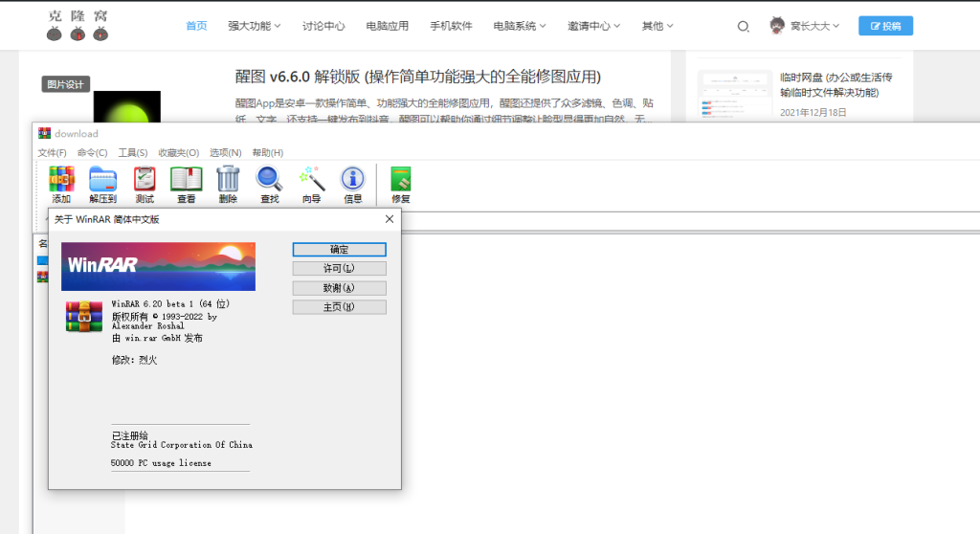
Task: Open the 收藏夹(O) menu
Action: tap(179, 152)
